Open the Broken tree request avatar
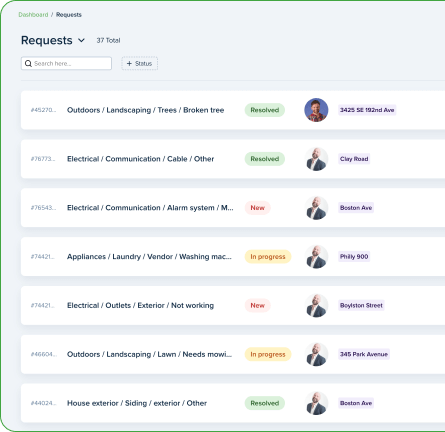Image resolution: width=445 pixels, height=432 pixels. [316, 110]
